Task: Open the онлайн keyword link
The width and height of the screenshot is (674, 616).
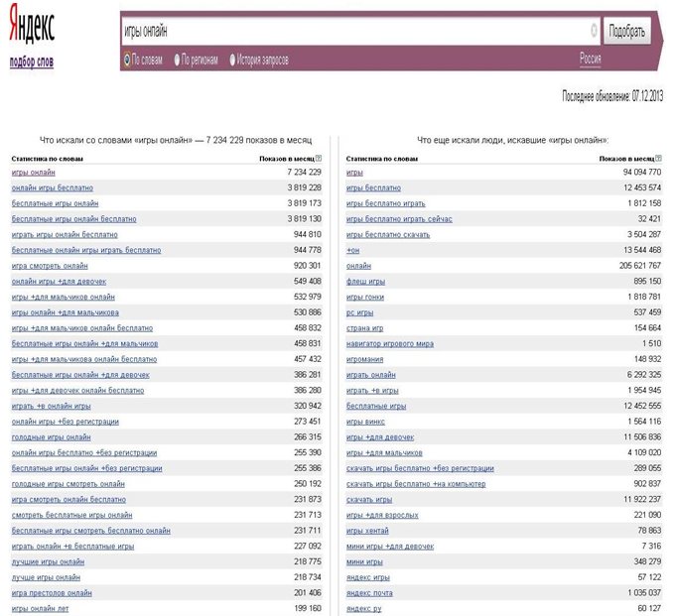Action: [358, 266]
